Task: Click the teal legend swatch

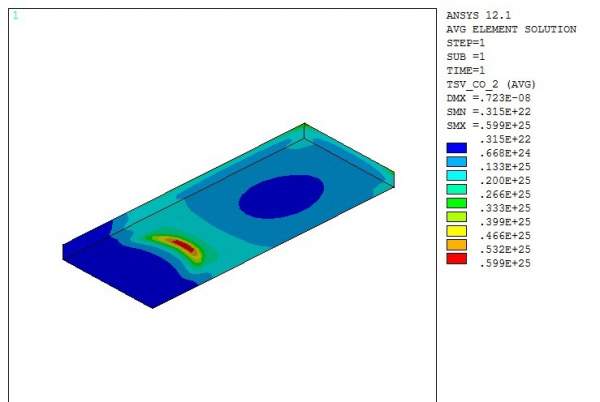Action: pos(457,189)
